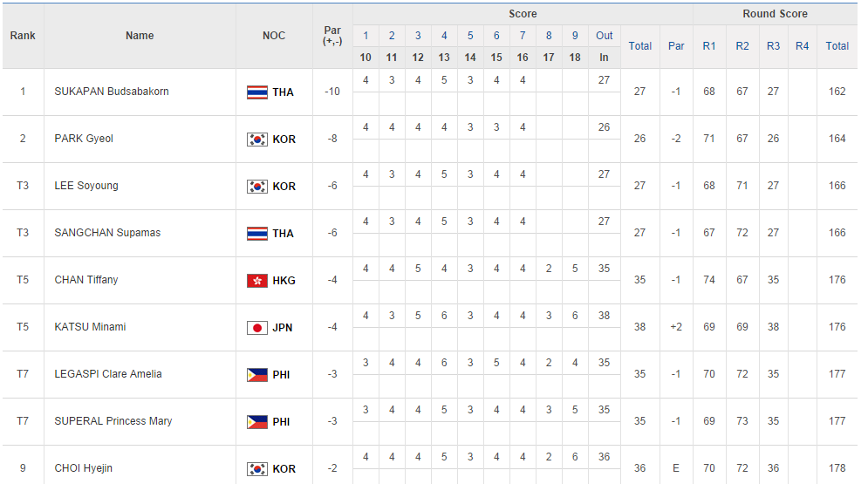Select KATSU Minami player name
868x484 pixels.
pyautogui.click(x=90, y=327)
